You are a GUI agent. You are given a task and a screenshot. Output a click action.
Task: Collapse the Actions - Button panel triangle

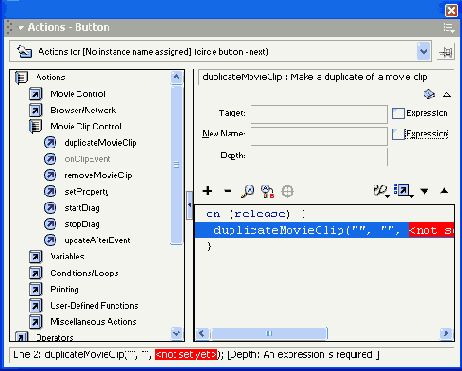pos(21,28)
